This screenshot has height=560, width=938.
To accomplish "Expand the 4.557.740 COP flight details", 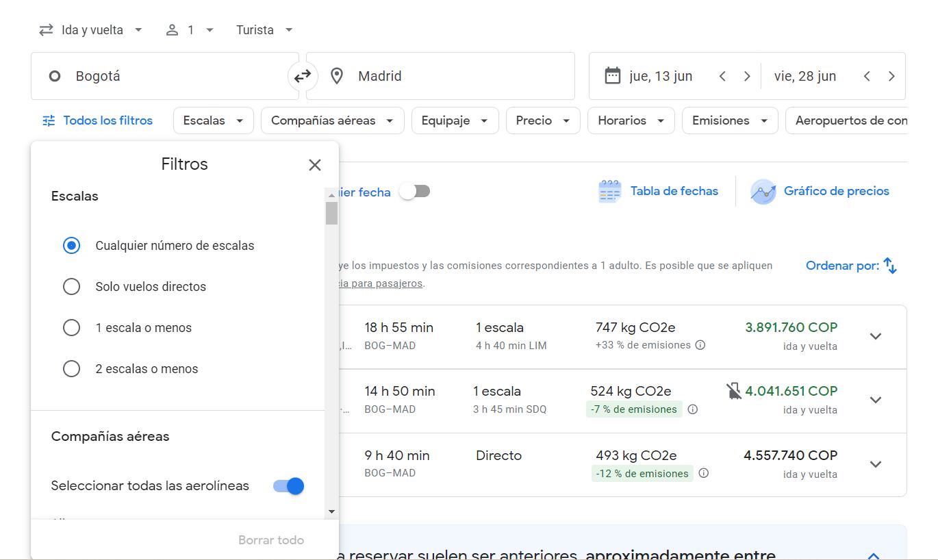I will click(876, 464).
